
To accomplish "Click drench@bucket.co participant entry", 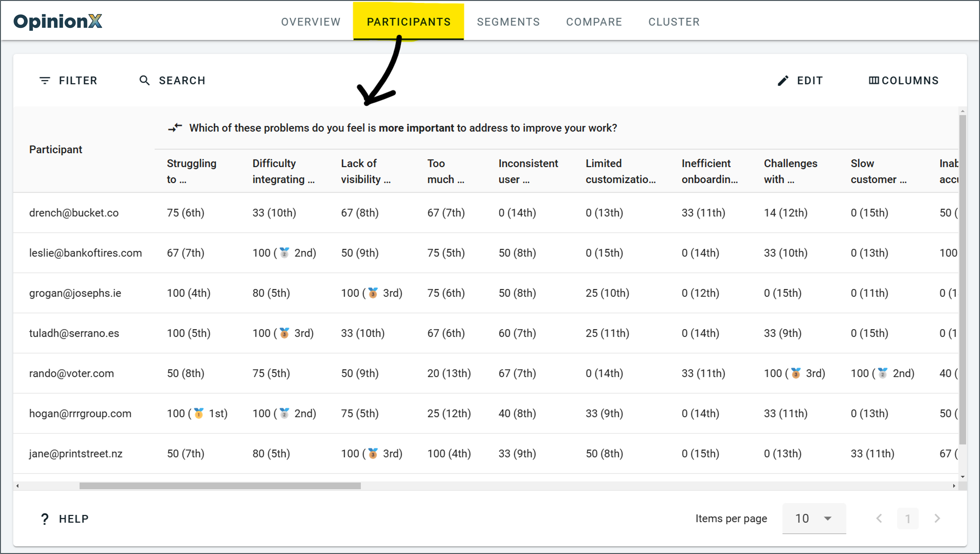I will (x=74, y=212).
